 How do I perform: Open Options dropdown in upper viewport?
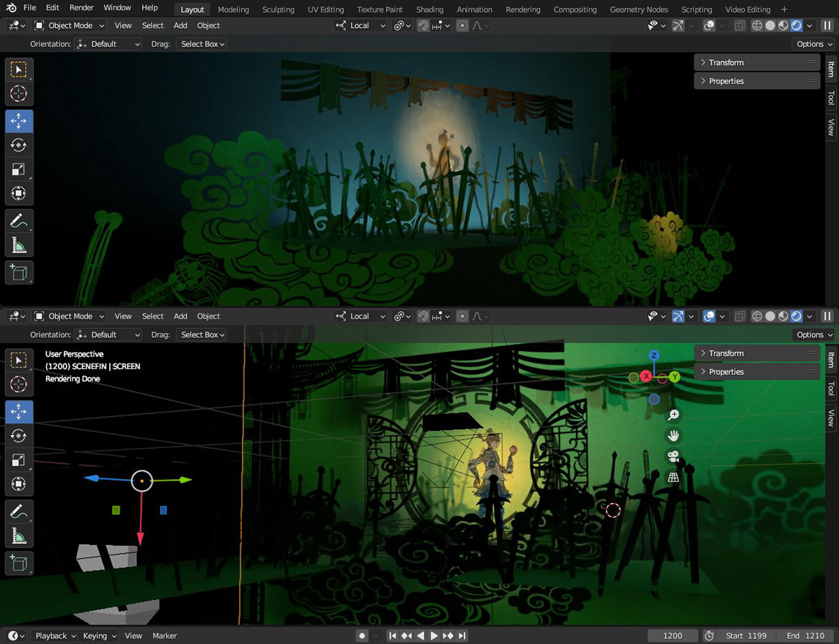(x=814, y=44)
